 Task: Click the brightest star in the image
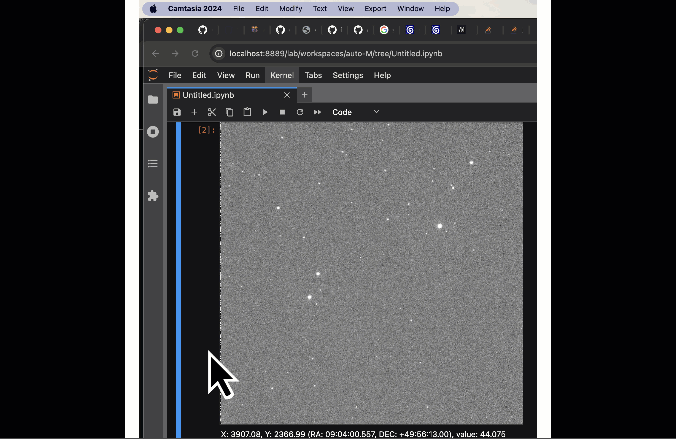(x=440, y=226)
